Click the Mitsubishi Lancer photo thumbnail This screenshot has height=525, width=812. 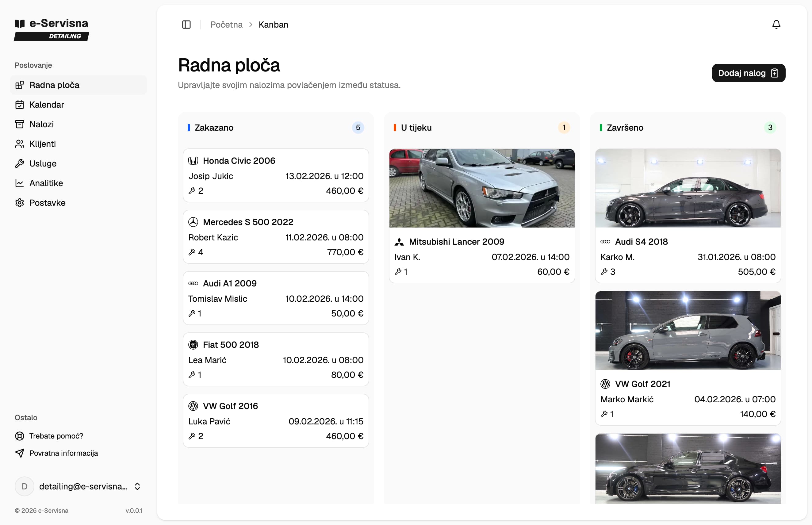point(481,188)
